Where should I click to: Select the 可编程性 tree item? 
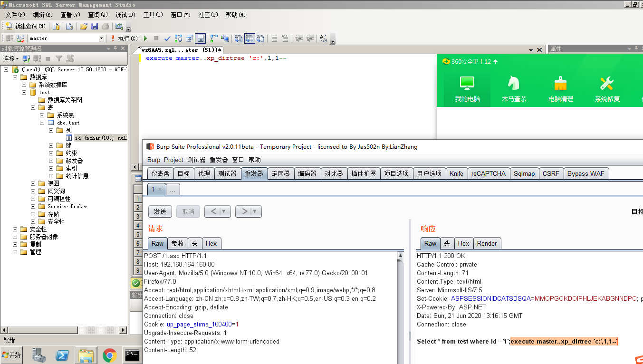click(59, 199)
